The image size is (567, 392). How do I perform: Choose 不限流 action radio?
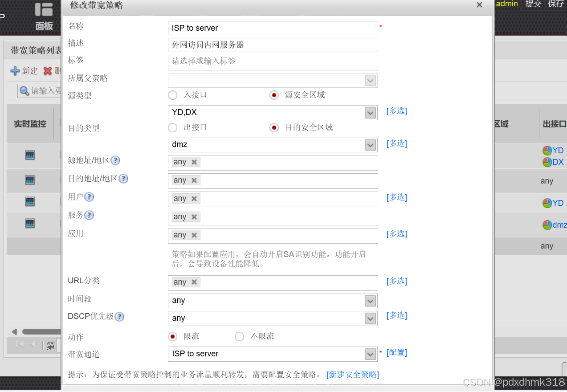point(240,336)
